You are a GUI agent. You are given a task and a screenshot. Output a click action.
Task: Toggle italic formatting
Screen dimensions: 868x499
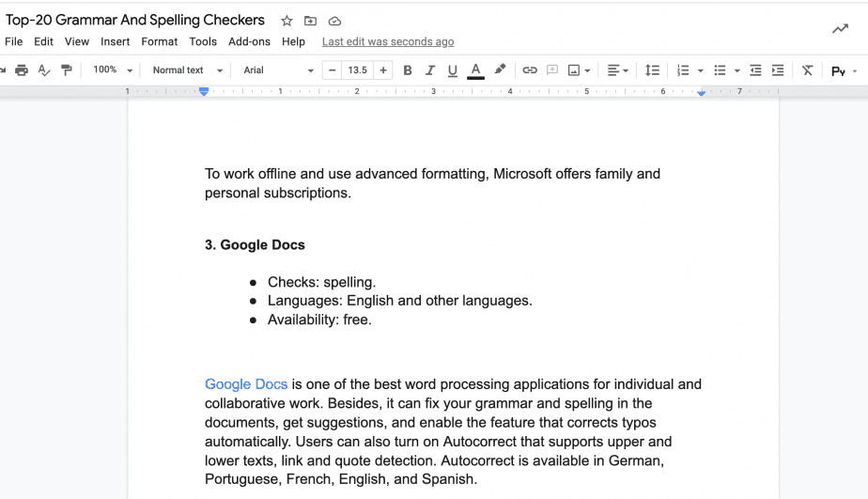point(429,70)
